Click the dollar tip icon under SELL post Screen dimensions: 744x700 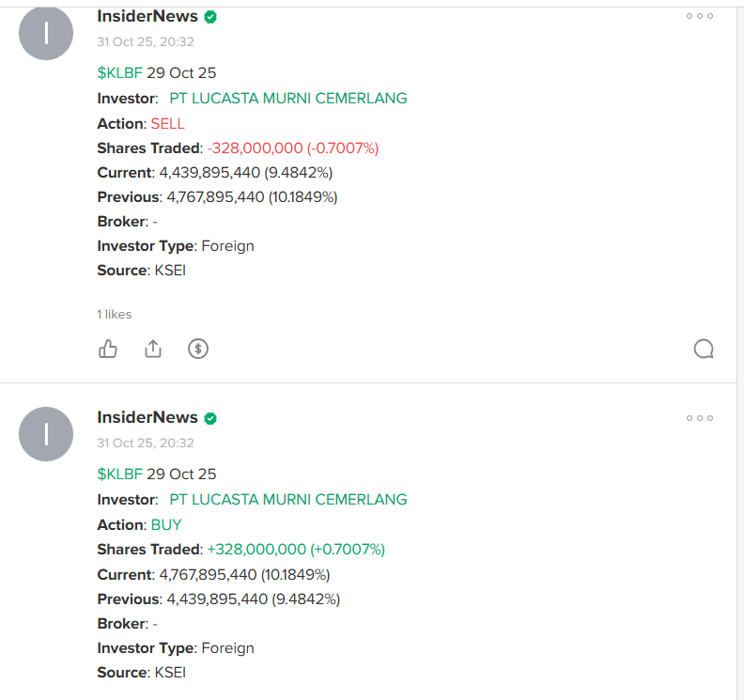(x=198, y=349)
